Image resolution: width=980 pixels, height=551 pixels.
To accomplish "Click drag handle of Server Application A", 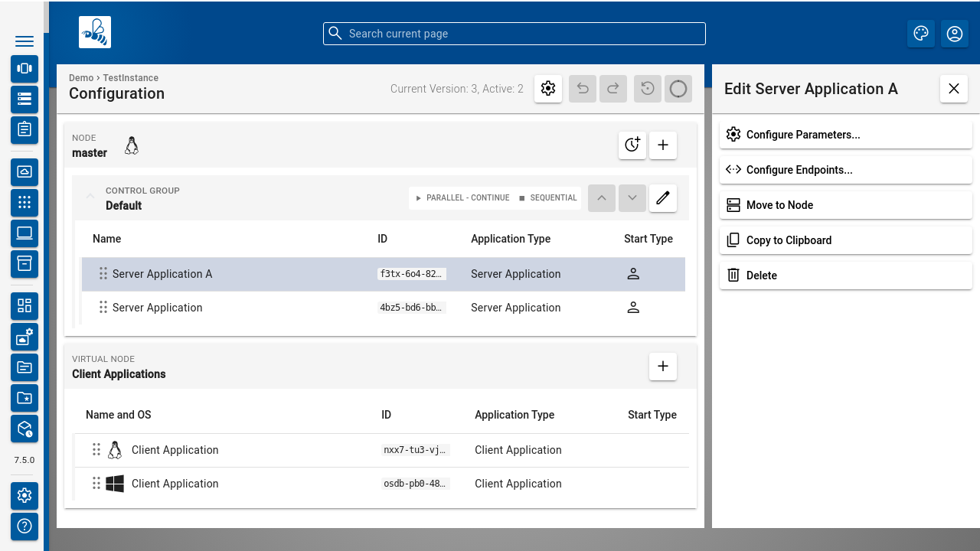I will [x=103, y=274].
